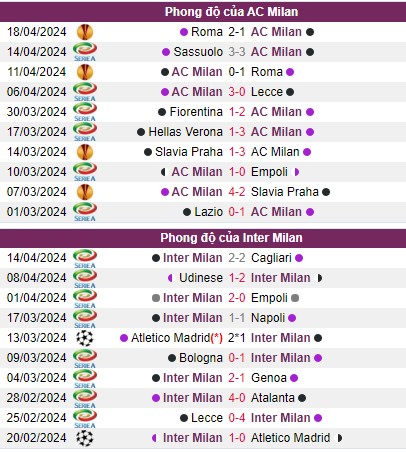Open the Sassuolo 3-3 AC Milan score

click(x=237, y=52)
